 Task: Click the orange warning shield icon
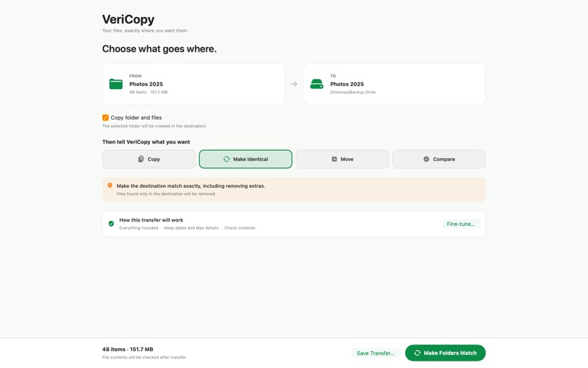point(110,185)
